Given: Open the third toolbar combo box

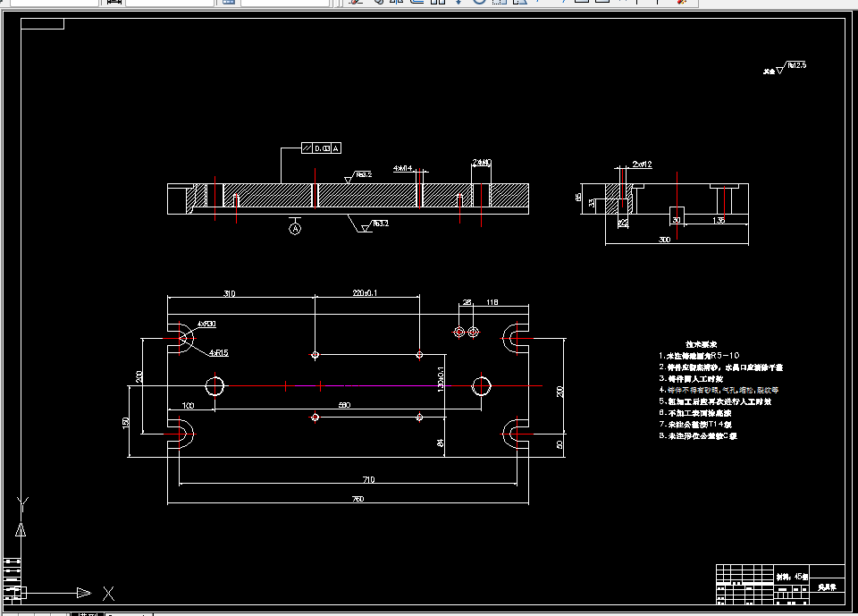Looking at the screenshot, I should [286, 2].
